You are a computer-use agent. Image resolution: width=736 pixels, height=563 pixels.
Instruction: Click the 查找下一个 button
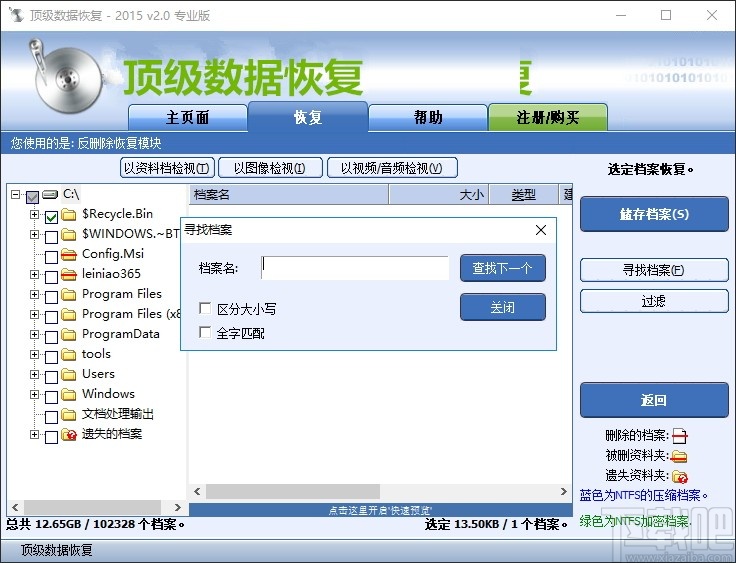503,268
